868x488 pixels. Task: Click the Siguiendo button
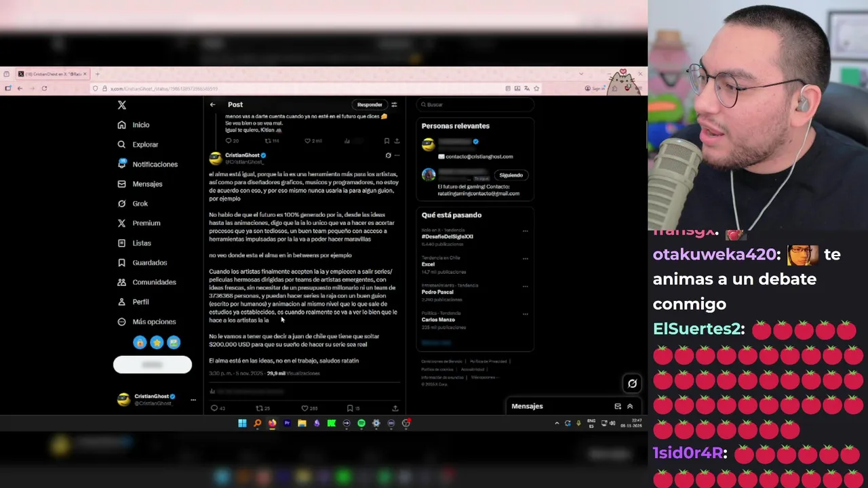(511, 175)
